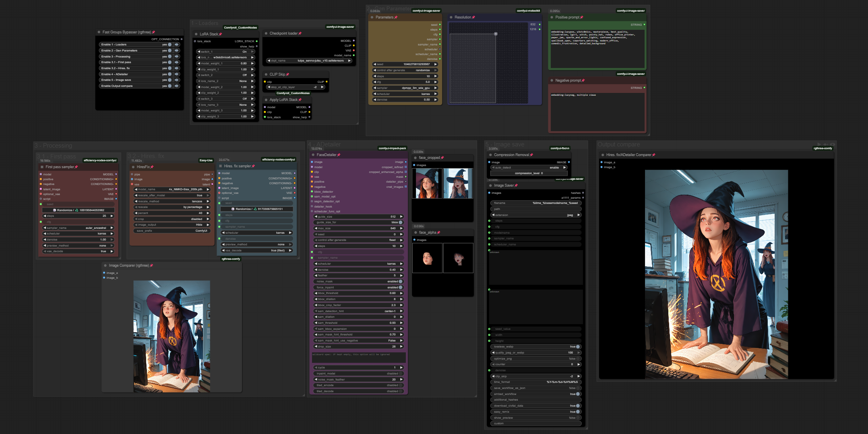868x434 pixels.
Task: Click the Resolution canvas size handle
Action: coord(496,34)
